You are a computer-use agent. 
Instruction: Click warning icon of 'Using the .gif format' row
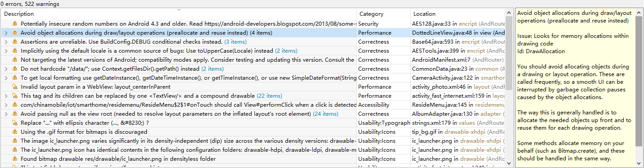[14, 132]
